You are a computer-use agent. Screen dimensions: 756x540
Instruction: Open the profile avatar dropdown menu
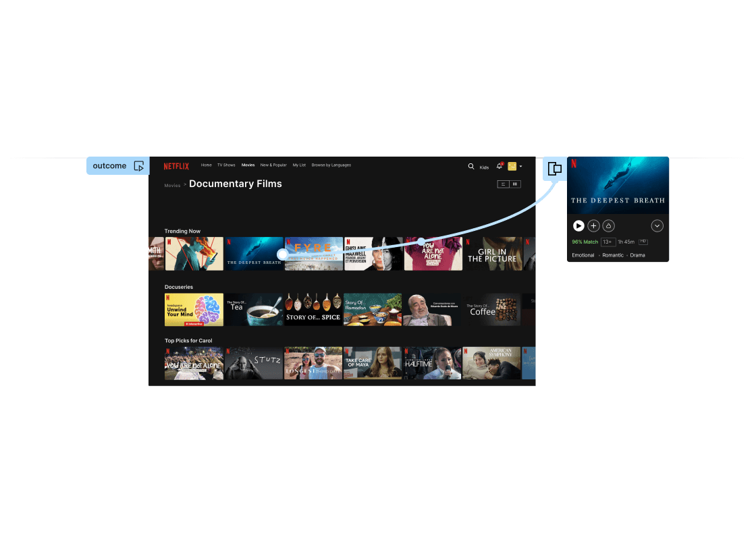tap(514, 166)
